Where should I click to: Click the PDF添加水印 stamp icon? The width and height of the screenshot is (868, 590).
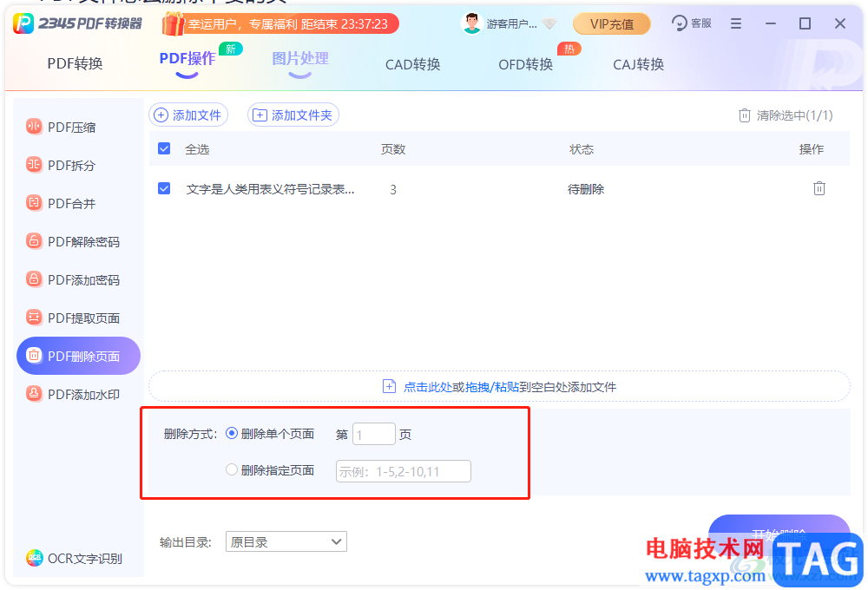pyautogui.click(x=34, y=394)
